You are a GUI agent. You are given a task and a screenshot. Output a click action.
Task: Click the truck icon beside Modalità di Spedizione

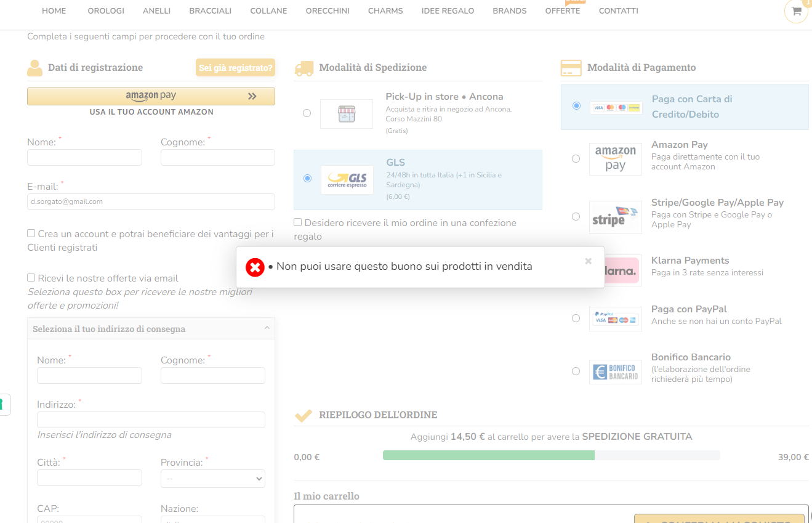[x=304, y=68]
